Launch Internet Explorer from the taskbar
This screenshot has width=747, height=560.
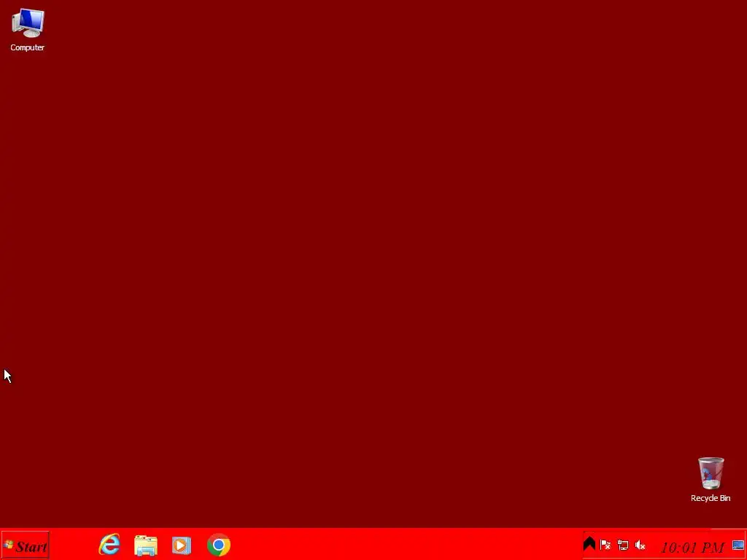pyautogui.click(x=109, y=545)
